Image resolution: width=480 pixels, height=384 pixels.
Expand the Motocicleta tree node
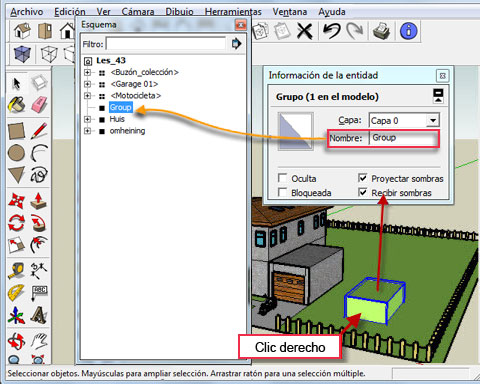click(x=87, y=96)
